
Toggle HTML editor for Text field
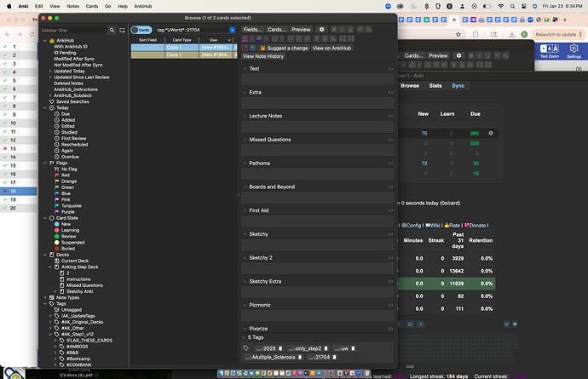pos(391,69)
